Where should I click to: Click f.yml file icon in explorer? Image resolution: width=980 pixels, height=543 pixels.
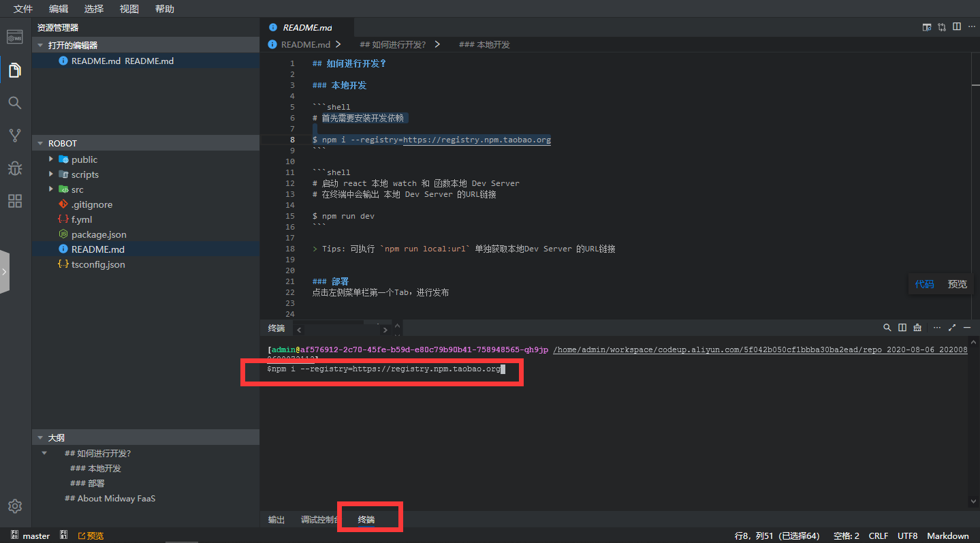coord(63,219)
